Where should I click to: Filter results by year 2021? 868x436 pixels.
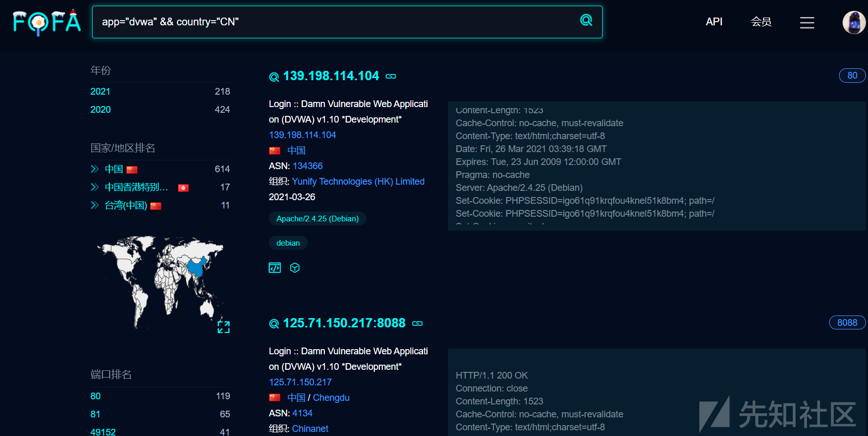[100, 92]
